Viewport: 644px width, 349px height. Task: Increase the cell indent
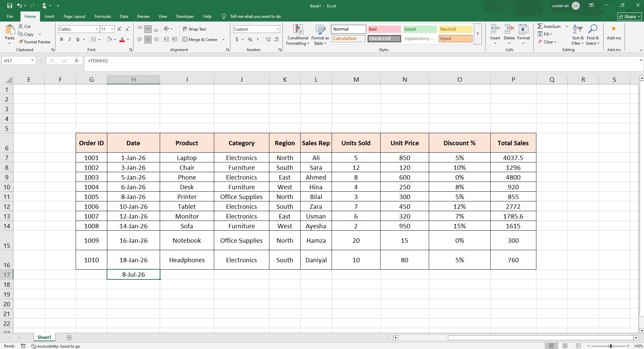pos(175,39)
